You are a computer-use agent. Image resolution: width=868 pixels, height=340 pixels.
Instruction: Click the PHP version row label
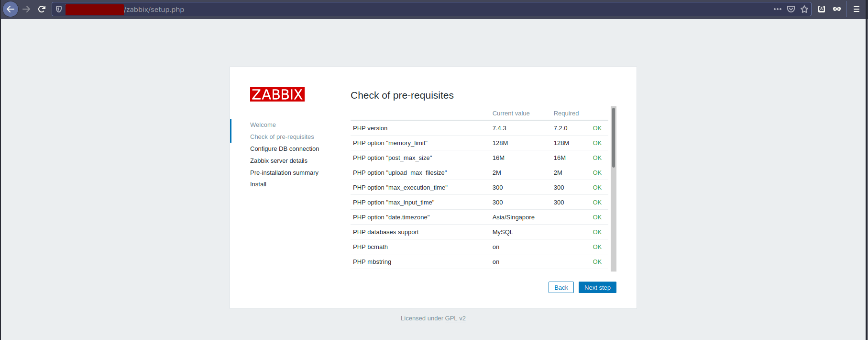click(x=370, y=128)
